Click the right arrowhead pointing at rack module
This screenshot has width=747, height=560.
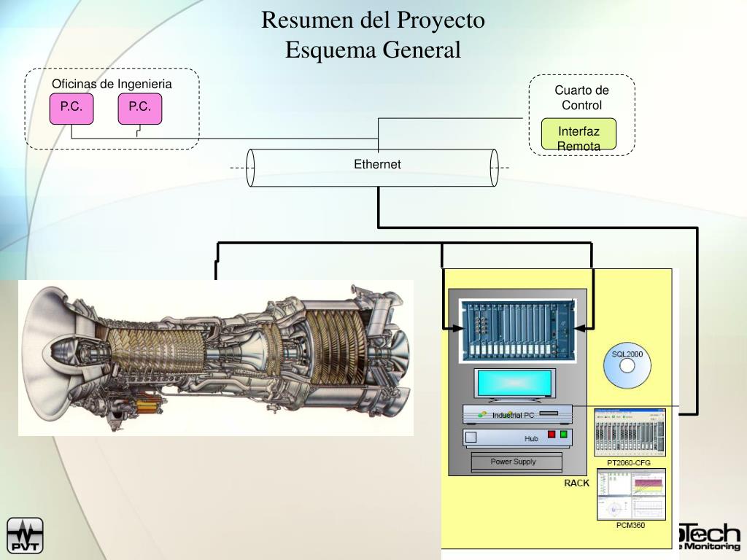click(x=581, y=328)
